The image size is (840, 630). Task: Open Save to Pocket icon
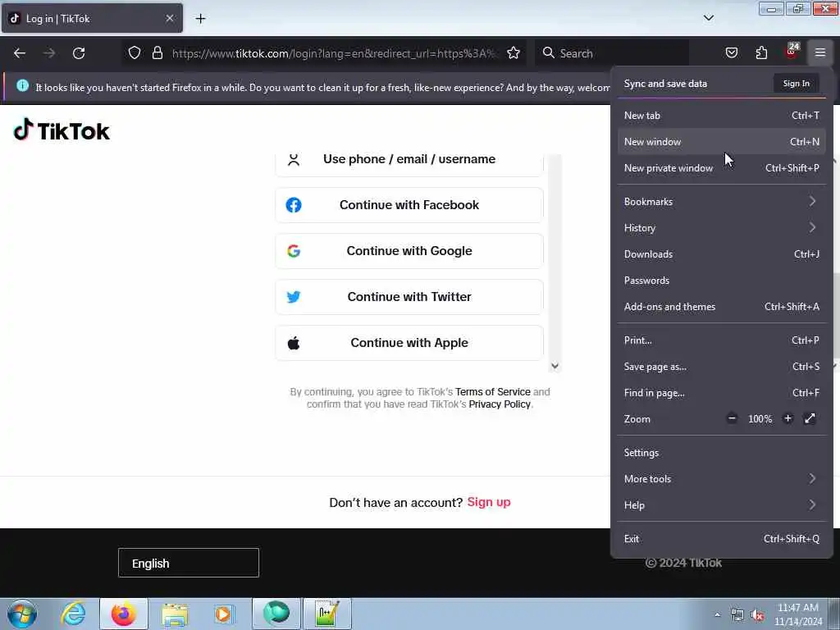pos(731,52)
